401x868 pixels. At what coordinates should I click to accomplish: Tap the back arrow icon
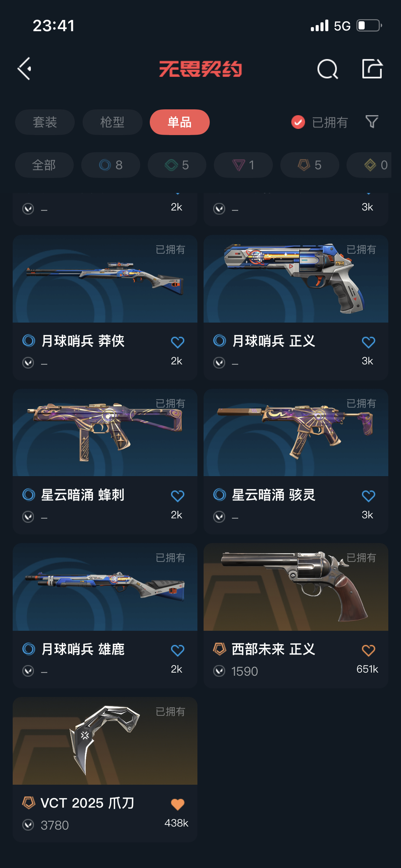pyautogui.click(x=25, y=69)
